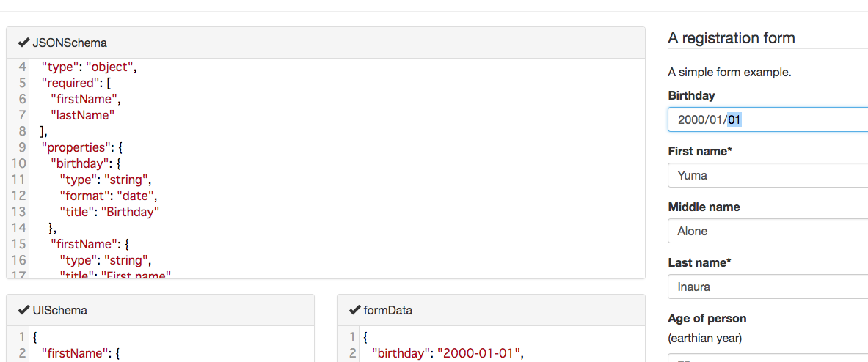Screen dimensions: 868x362
Task: Click the "format": "date" line
Action: 109,196
